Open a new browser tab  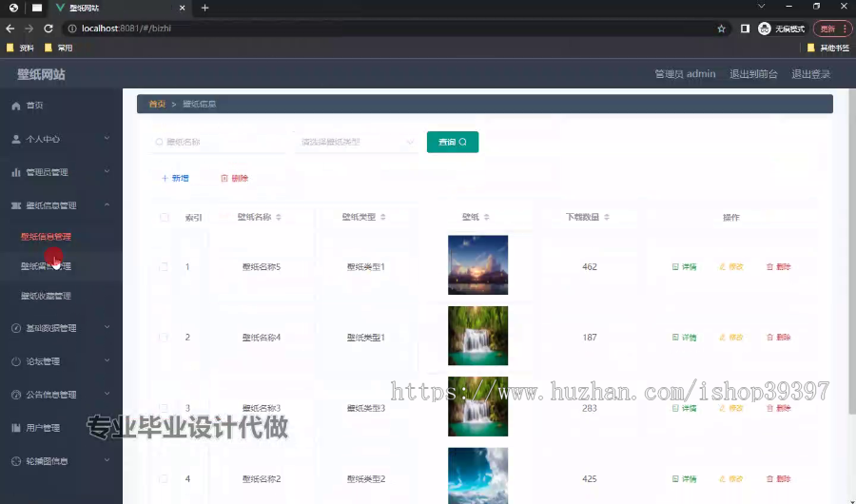coord(204,8)
